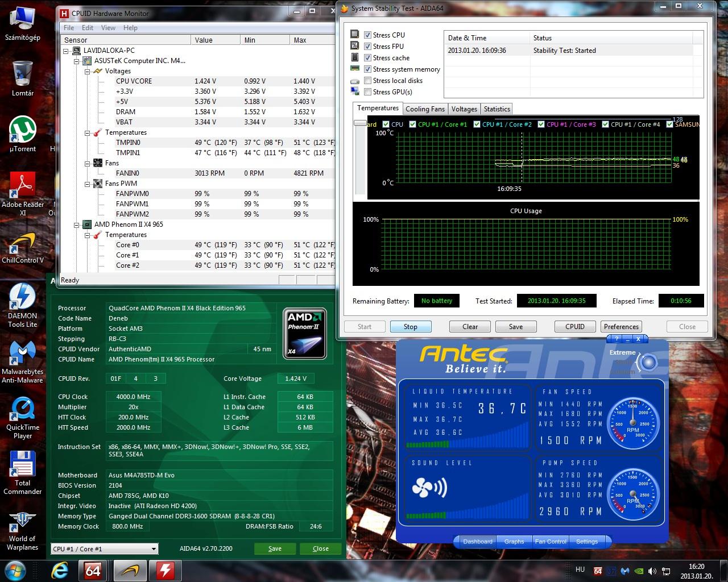Stop the stability test

click(x=411, y=327)
